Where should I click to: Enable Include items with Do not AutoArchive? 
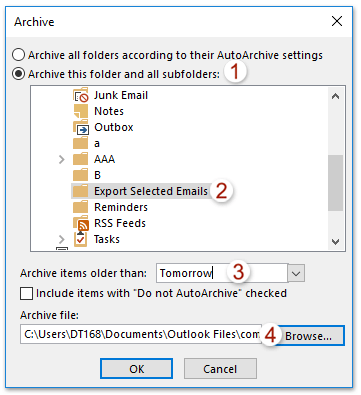[26, 294]
